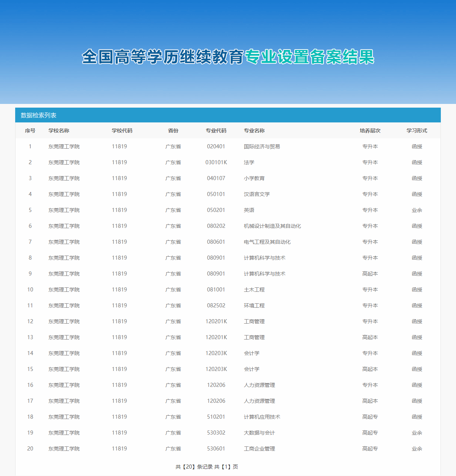Select major name 国际经济与贸易

click(x=262, y=146)
